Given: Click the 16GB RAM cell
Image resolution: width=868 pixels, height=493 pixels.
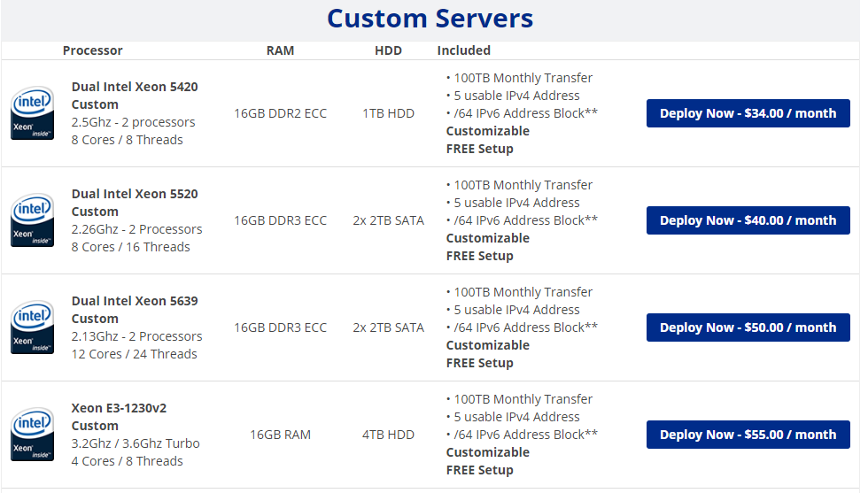Looking at the screenshot, I should pyautogui.click(x=280, y=435).
